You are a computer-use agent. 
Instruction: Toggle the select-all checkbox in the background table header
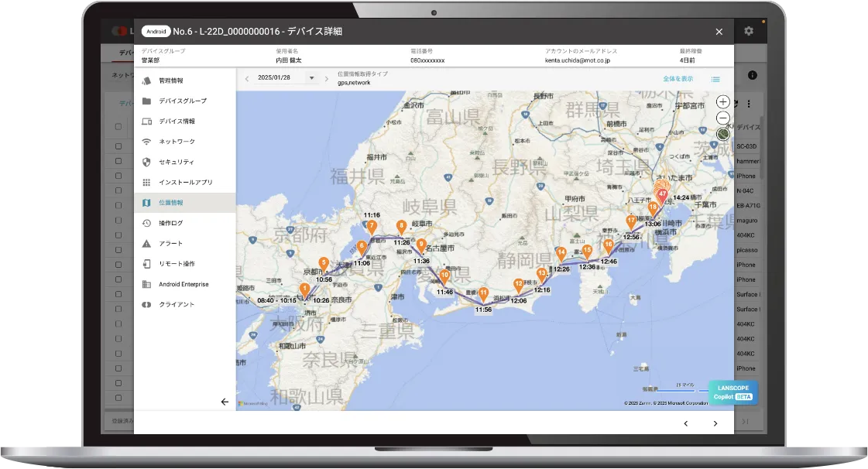point(118,127)
